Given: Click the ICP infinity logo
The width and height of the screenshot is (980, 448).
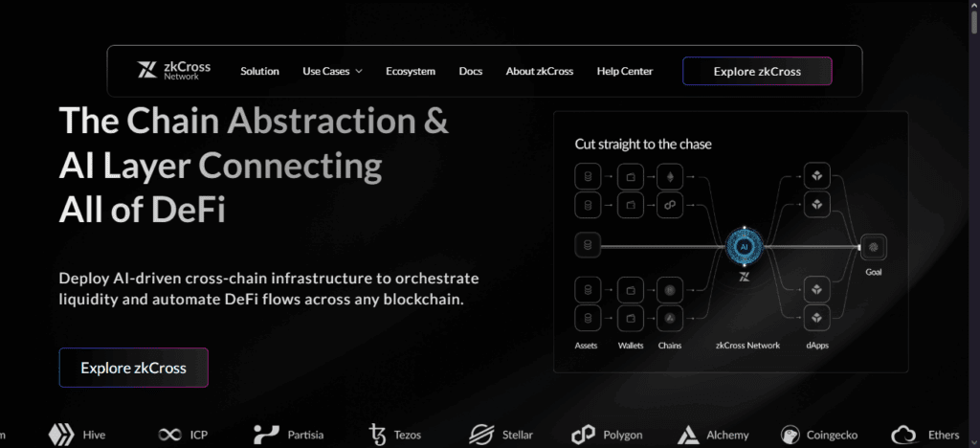Looking at the screenshot, I should click(x=169, y=435).
